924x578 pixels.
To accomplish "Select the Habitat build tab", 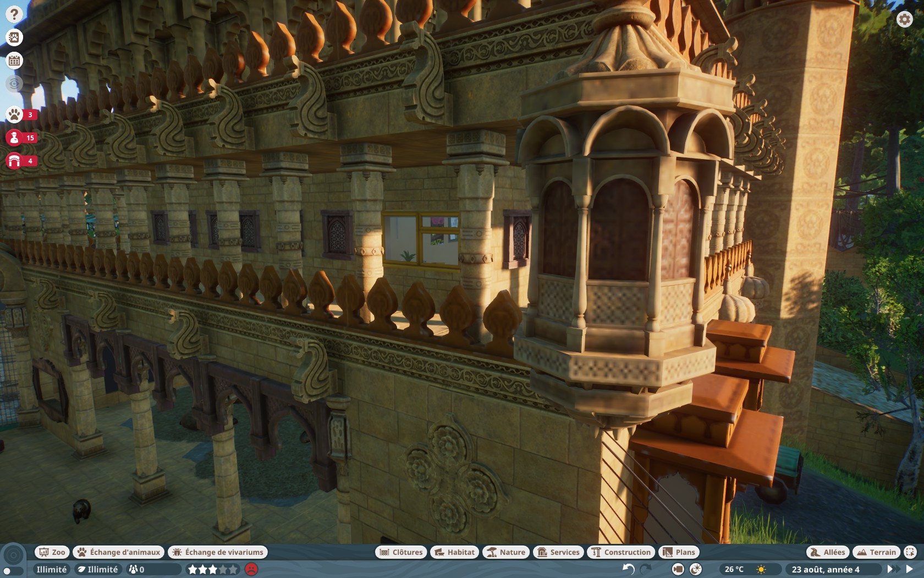I will tap(454, 552).
